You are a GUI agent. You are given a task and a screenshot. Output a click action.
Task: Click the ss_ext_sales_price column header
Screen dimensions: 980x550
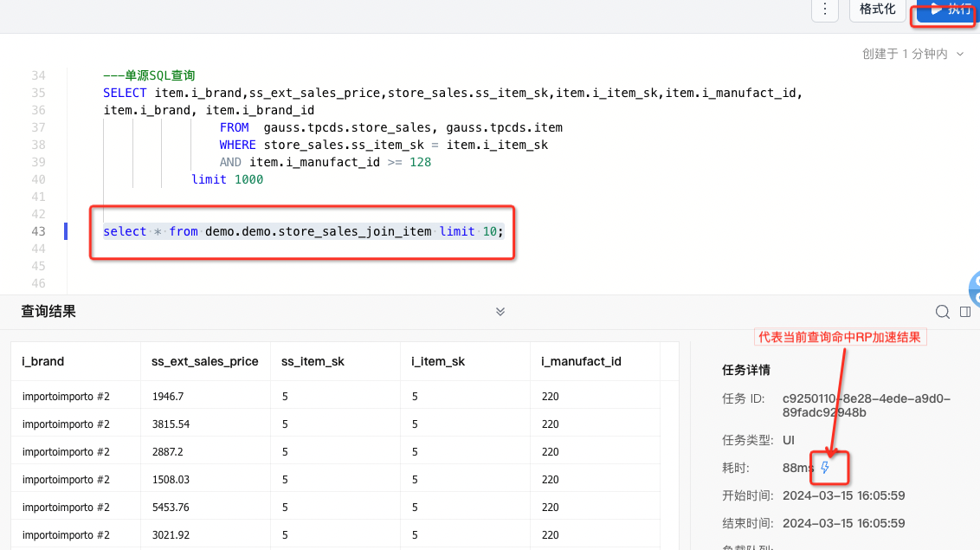(x=204, y=361)
